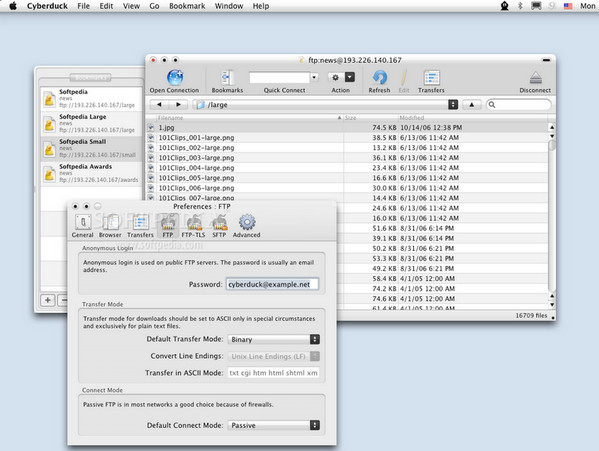Go back with the left arrow button
Screen dimensions: 599x451
click(159, 104)
